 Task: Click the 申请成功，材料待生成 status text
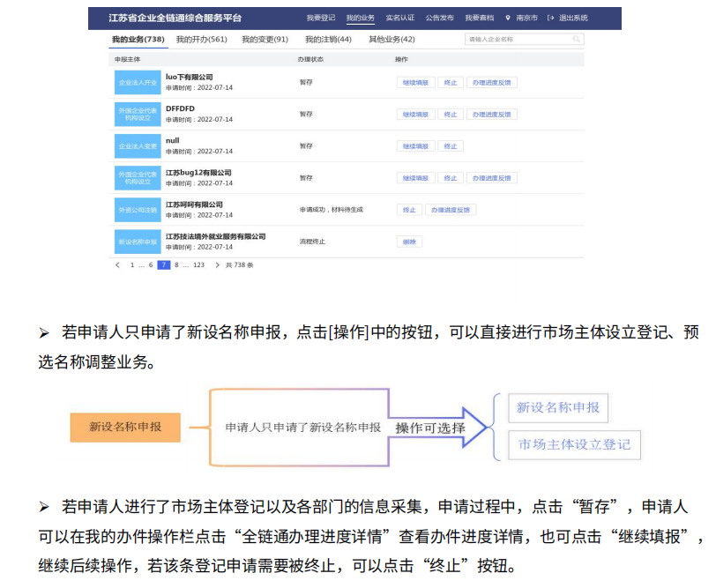click(x=331, y=210)
